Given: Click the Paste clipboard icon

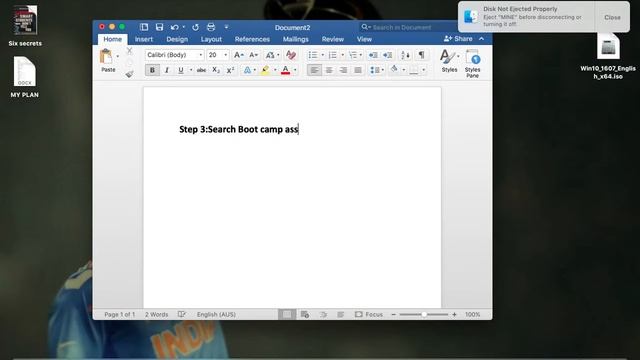Looking at the screenshot, I should [x=106, y=57].
